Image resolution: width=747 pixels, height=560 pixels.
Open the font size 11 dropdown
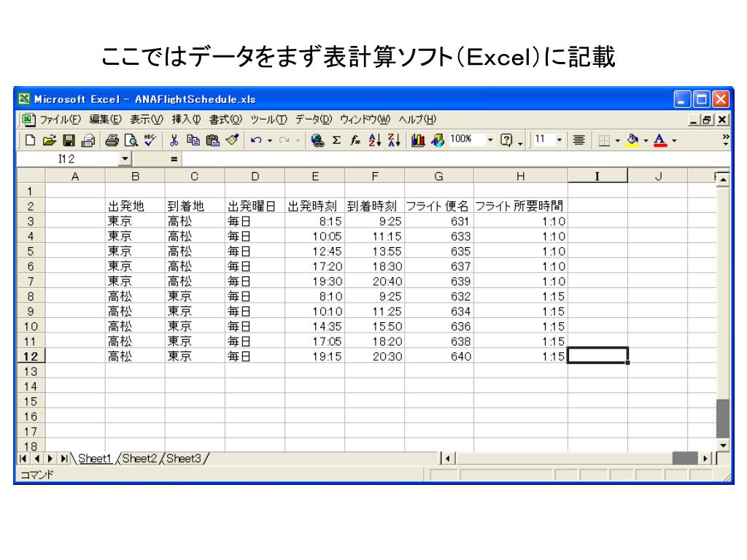click(560, 140)
